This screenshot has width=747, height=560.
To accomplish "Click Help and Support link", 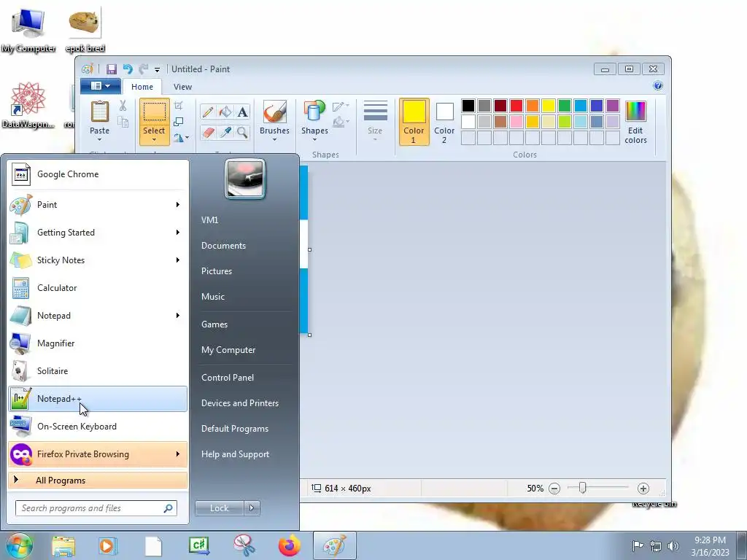I will [x=235, y=454].
